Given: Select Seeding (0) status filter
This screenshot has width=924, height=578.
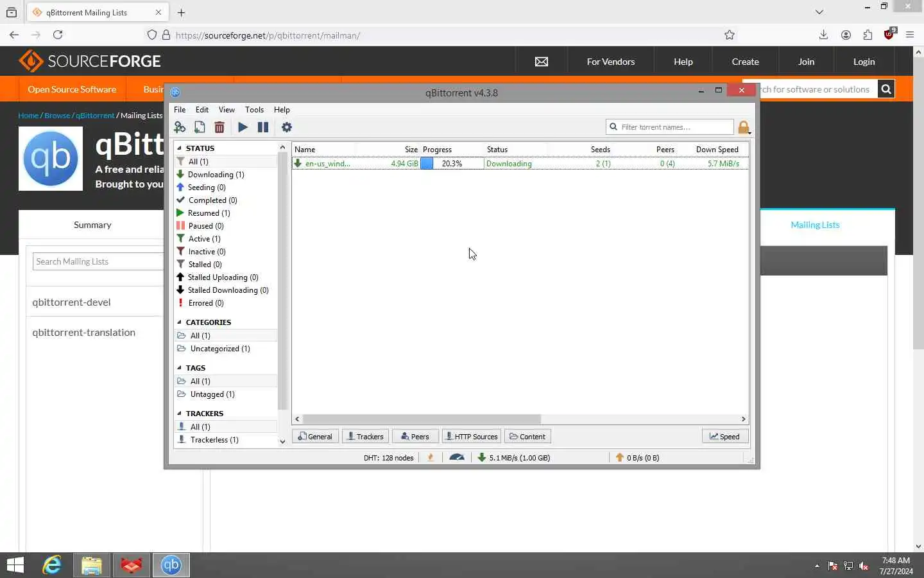Looking at the screenshot, I should tap(226, 187).
